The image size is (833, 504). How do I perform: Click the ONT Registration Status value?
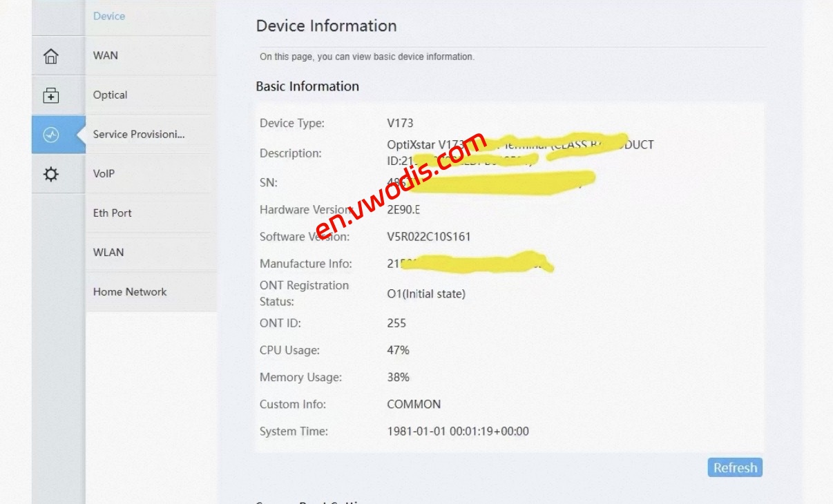pyautogui.click(x=426, y=294)
